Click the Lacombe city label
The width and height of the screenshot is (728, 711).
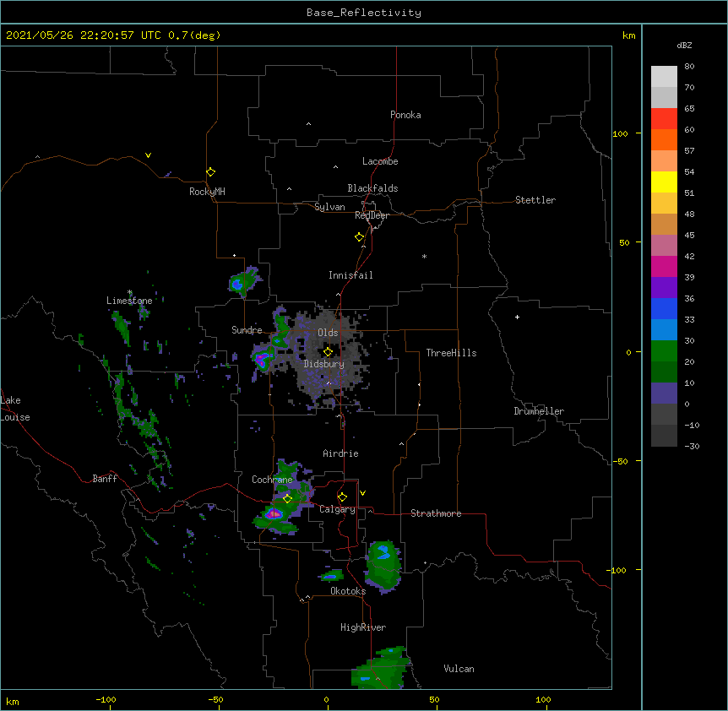(x=380, y=161)
